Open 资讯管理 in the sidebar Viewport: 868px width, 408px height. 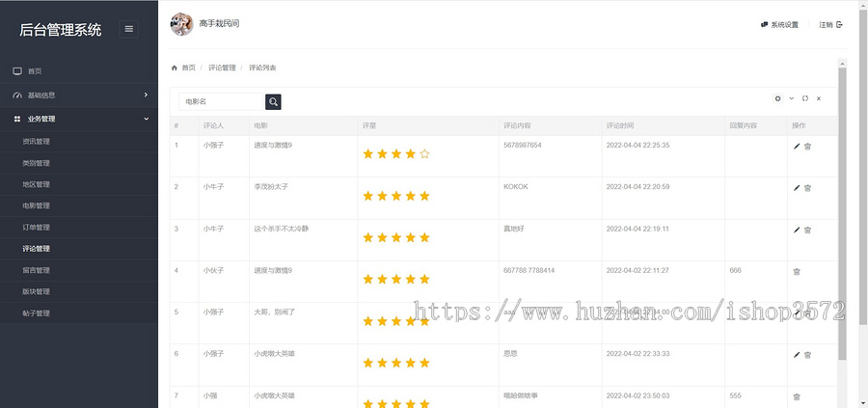(36, 141)
